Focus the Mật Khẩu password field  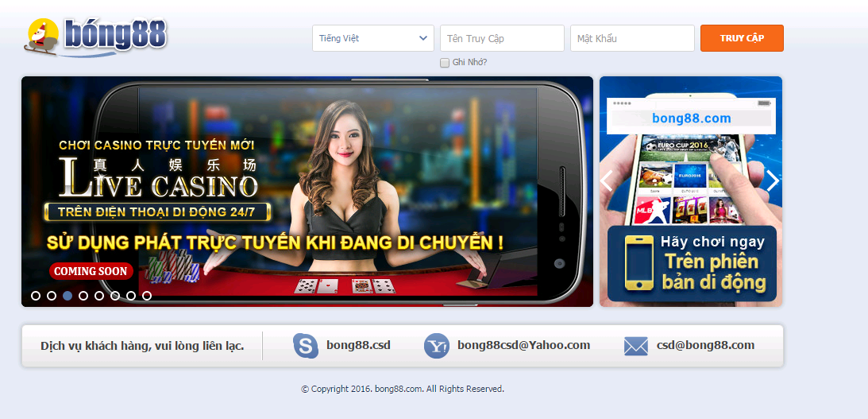(x=632, y=38)
